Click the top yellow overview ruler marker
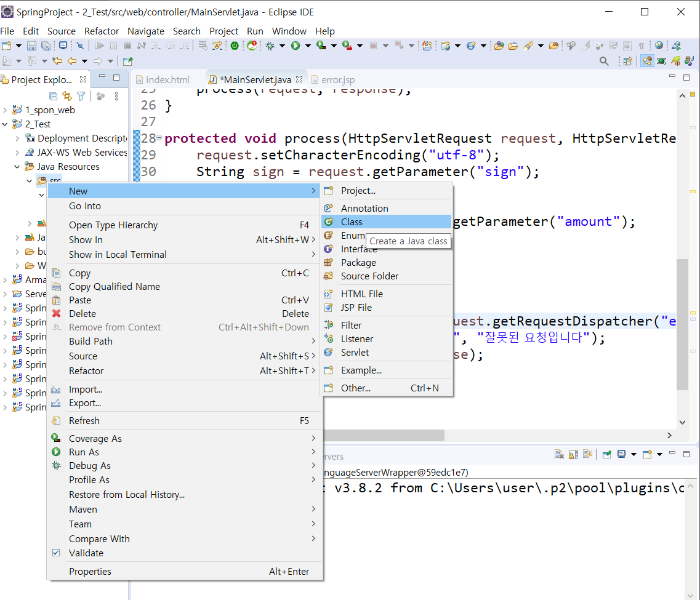The height and width of the screenshot is (600, 700). click(693, 94)
